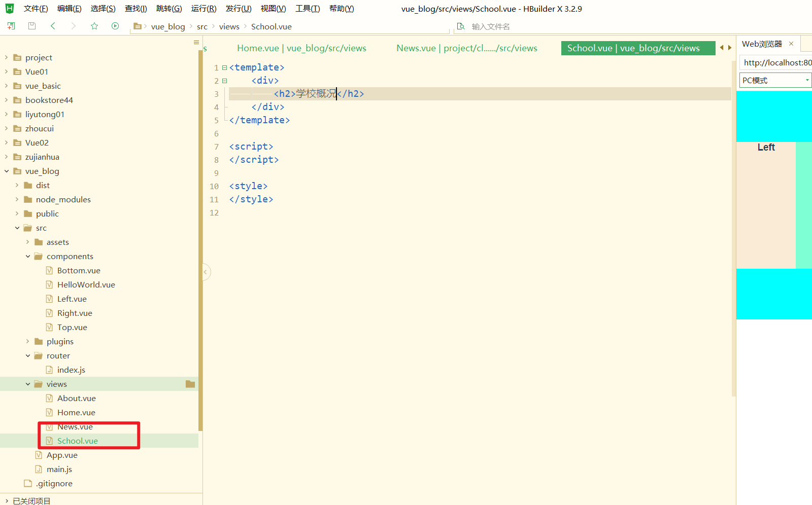This screenshot has height=505, width=812.
Task: Open the 发行(U) menu
Action: (x=239, y=9)
